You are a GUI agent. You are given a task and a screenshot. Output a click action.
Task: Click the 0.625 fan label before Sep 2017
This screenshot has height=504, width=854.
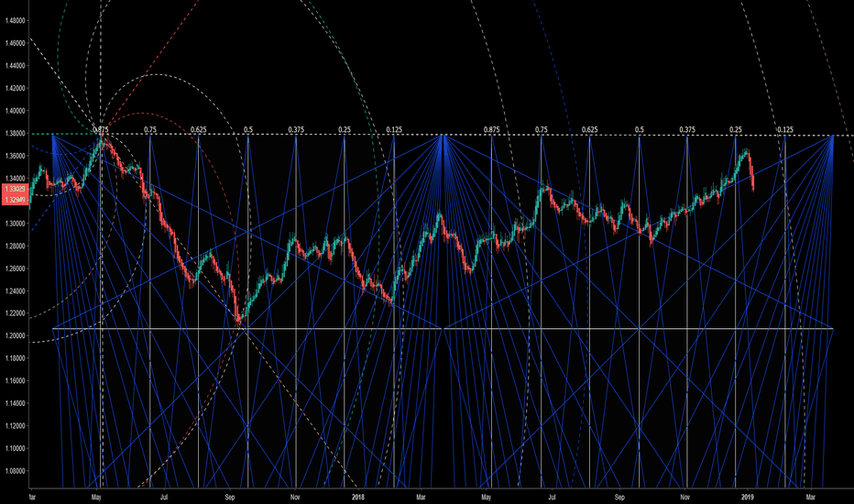coord(198,130)
